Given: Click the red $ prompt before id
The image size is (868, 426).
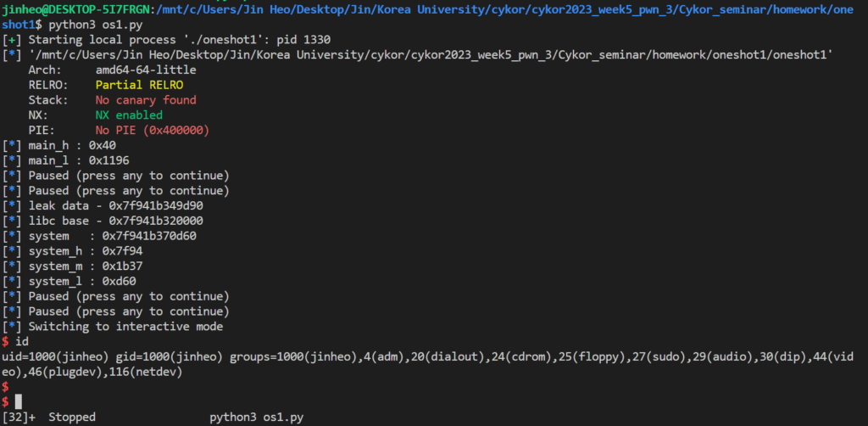Looking at the screenshot, I should (5, 341).
